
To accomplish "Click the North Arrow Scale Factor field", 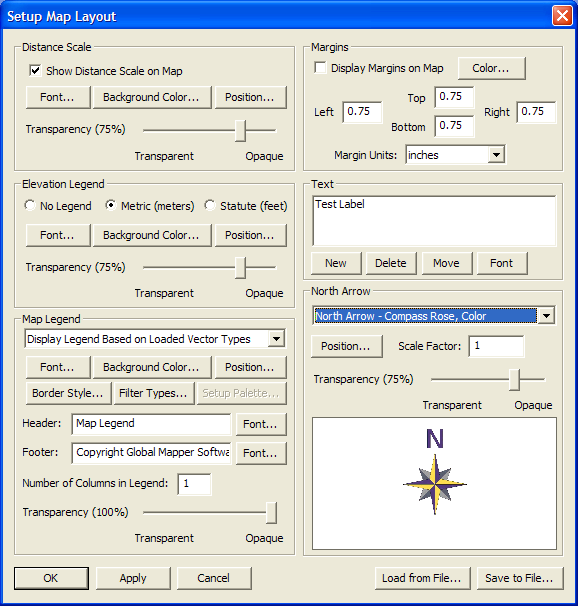I will [x=496, y=346].
